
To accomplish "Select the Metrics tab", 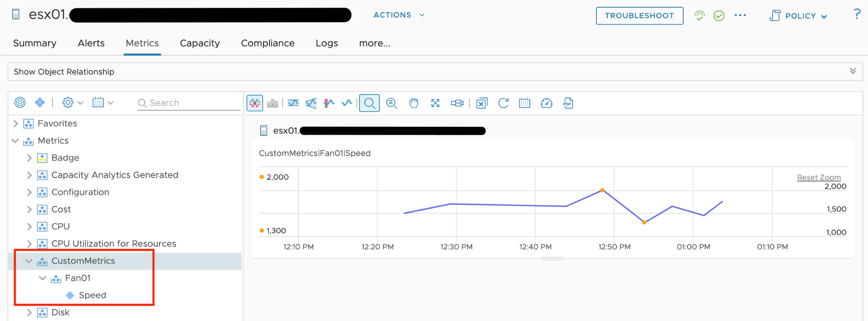I will point(142,43).
